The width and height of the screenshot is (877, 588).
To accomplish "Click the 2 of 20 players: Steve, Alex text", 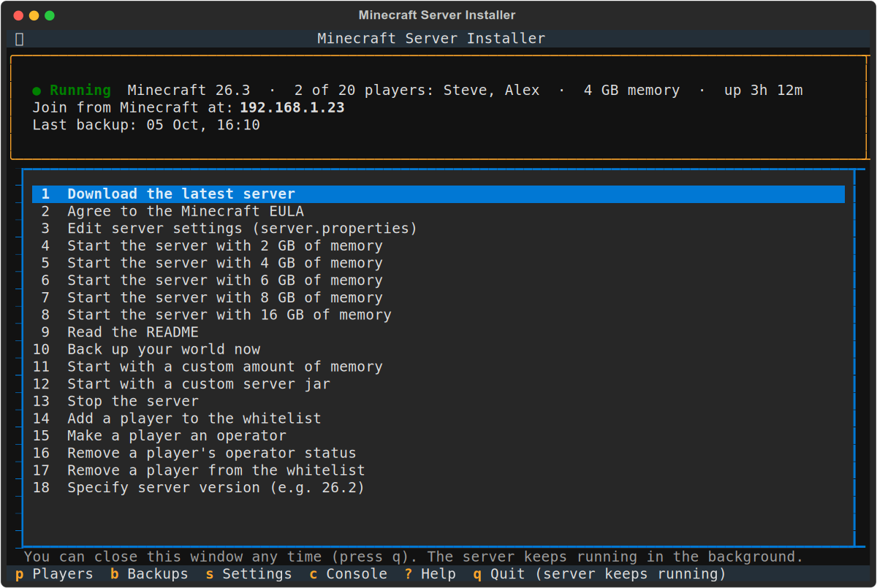I will (x=417, y=91).
